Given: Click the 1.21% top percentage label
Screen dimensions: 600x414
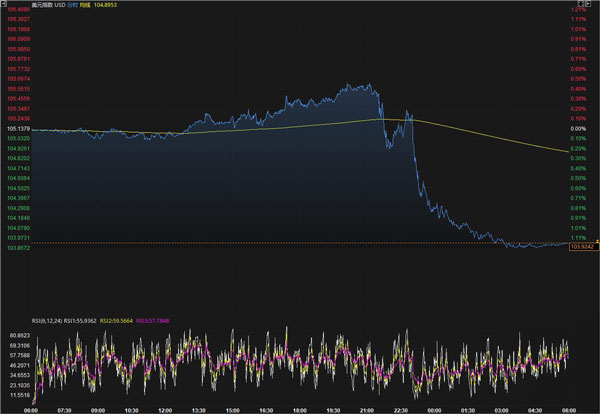Looking at the screenshot, I should 577,8.
